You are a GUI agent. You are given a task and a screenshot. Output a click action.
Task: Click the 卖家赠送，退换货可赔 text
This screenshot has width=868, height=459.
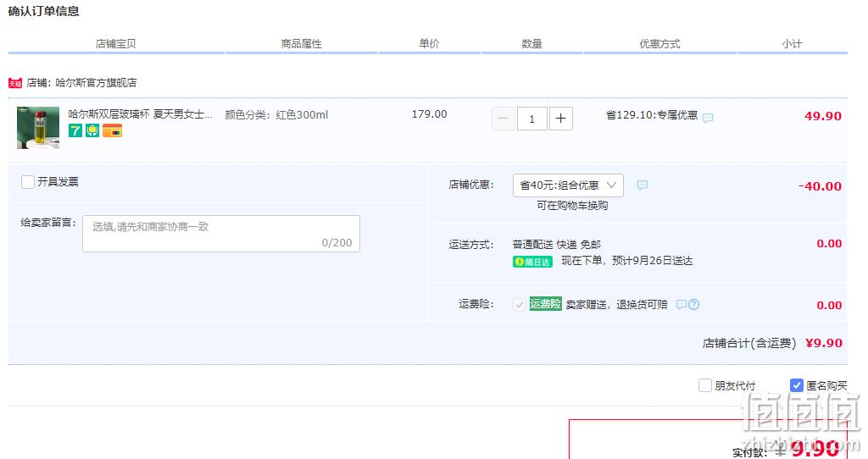[x=617, y=305]
